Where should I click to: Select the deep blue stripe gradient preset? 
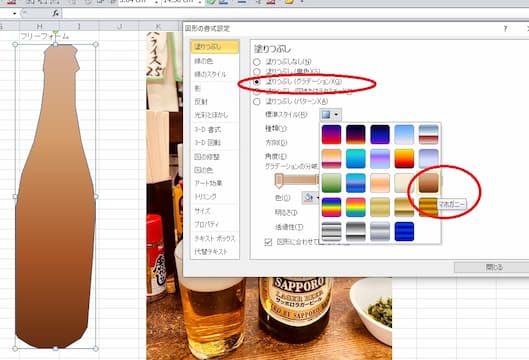[x=404, y=231]
